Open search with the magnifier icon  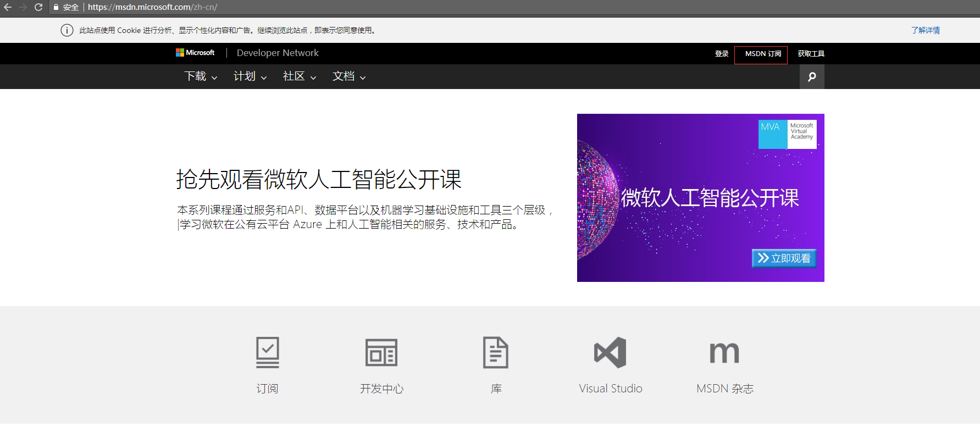click(x=812, y=77)
